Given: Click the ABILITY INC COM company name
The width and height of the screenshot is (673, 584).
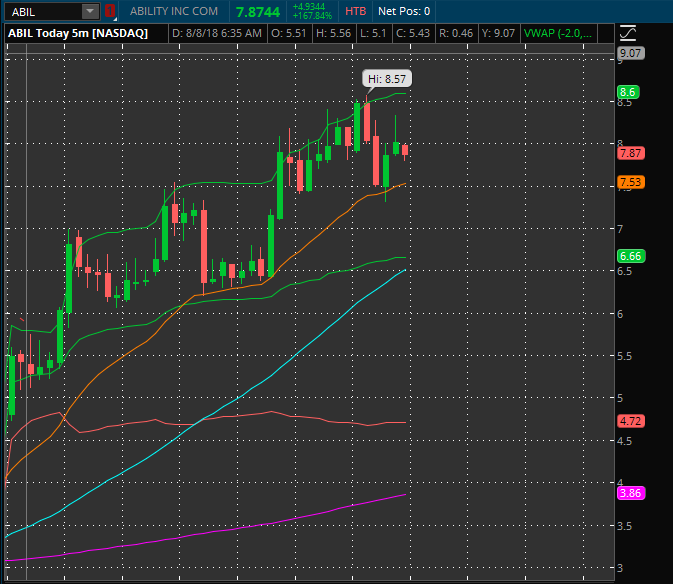Looking at the screenshot, I should [x=174, y=11].
